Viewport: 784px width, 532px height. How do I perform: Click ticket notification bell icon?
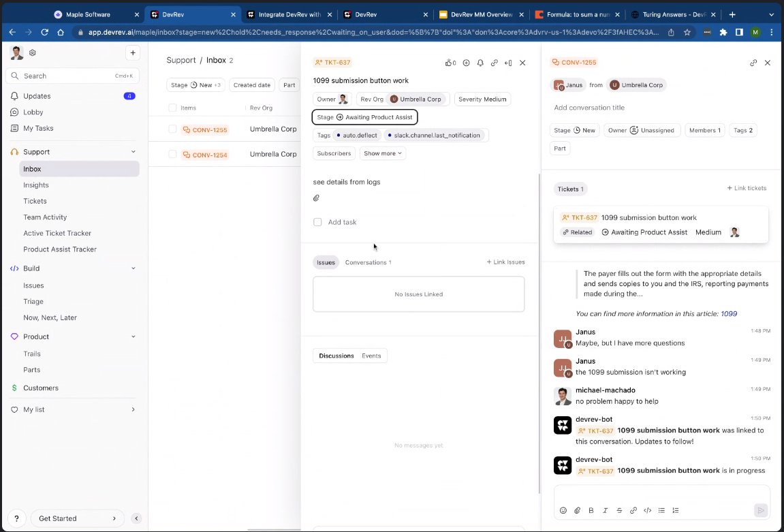coord(480,63)
